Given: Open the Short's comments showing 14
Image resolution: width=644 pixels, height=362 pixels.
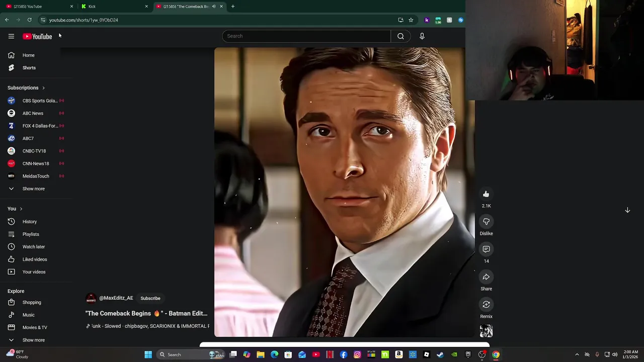Looking at the screenshot, I should tap(486, 249).
